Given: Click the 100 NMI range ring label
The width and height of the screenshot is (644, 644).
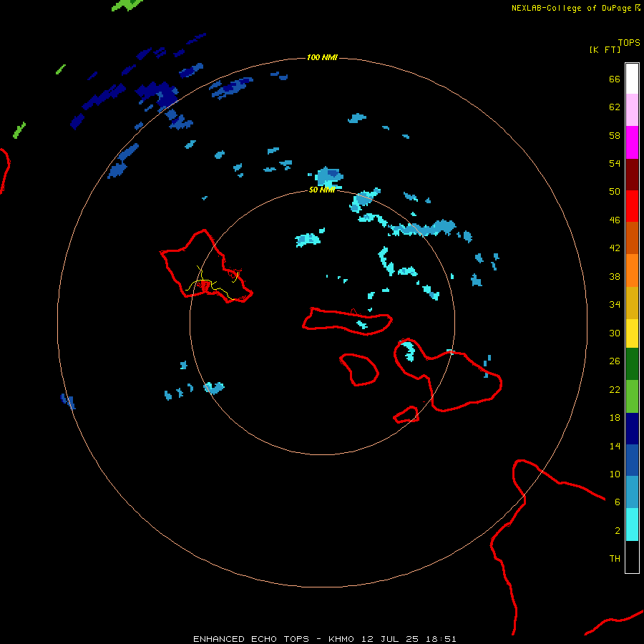Looking at the screenshot, I should [322, 57].
